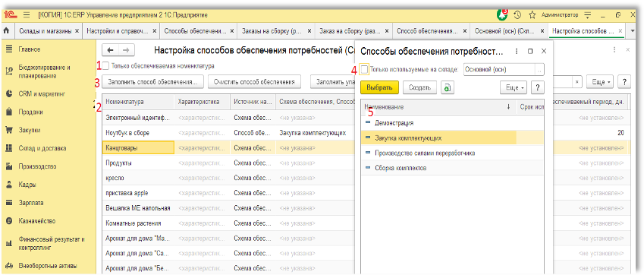Click the Создать button
644x275 pixels.
(419, 87)
